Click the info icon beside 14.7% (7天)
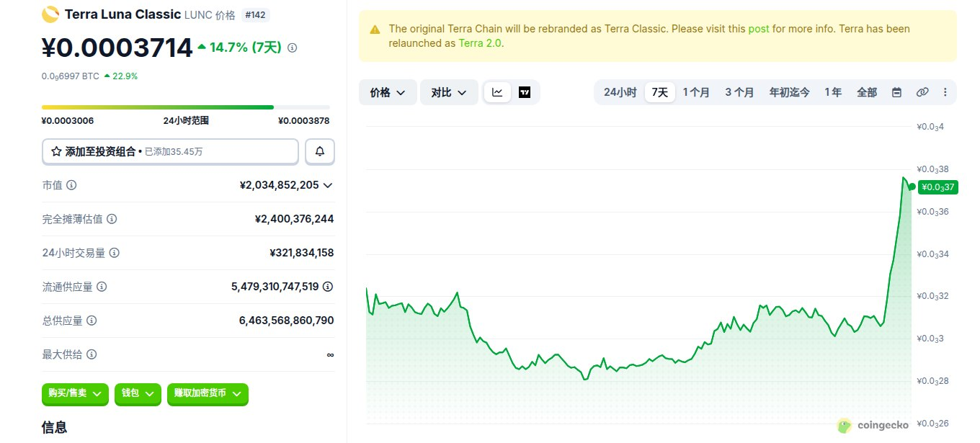The image size is (980, 443). [x=292, y=48]
